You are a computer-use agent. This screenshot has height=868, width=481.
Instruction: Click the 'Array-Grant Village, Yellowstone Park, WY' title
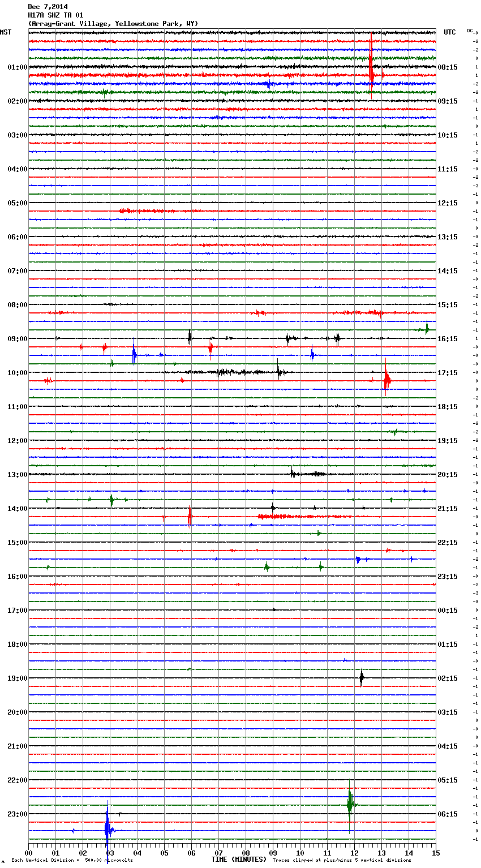coord(113,24)
